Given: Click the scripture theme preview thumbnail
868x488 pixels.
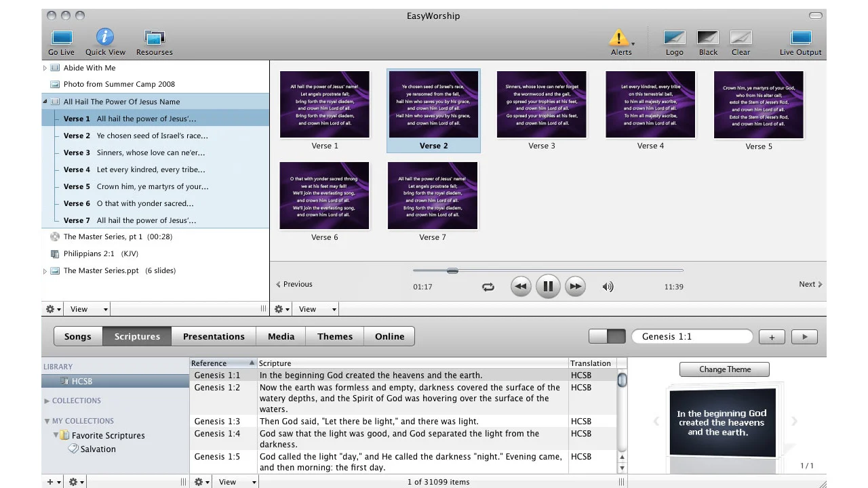Looking at the screenshot, I should point(722,422).
